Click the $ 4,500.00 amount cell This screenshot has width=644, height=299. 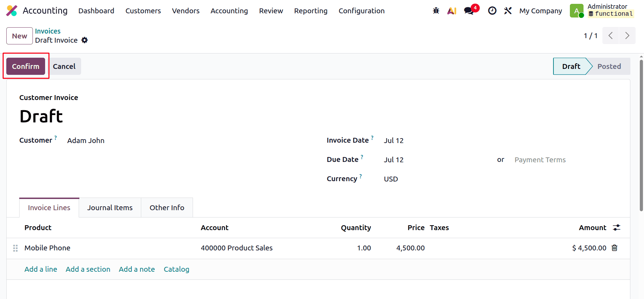click(x=589, y=248)
